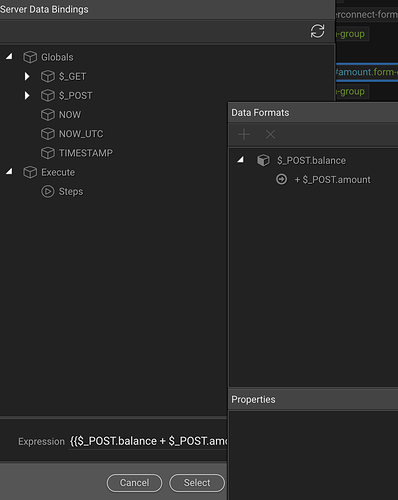This screenshot has height=500, width=398.
Task: Click the arrow icon beside + $_POST.amount
Action: point(281,179)
